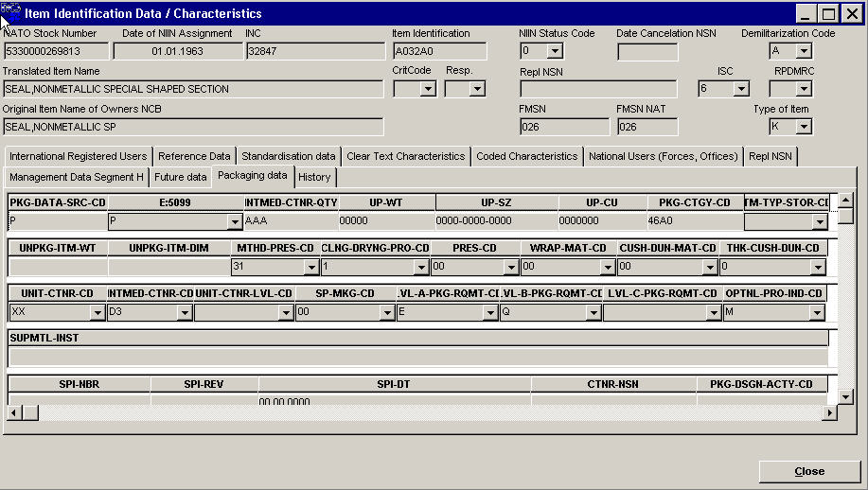Expand the Resp. dropdown

coord(477,89)
